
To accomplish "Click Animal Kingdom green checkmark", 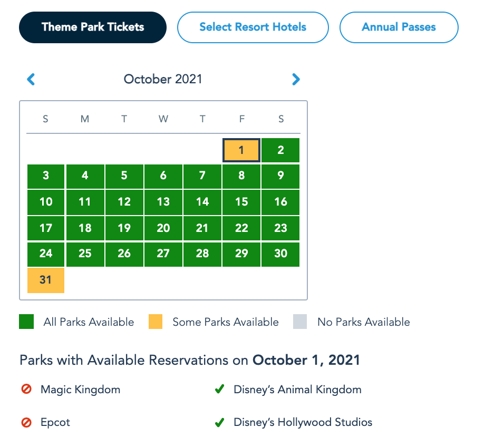I will click(x=219, y=390).
